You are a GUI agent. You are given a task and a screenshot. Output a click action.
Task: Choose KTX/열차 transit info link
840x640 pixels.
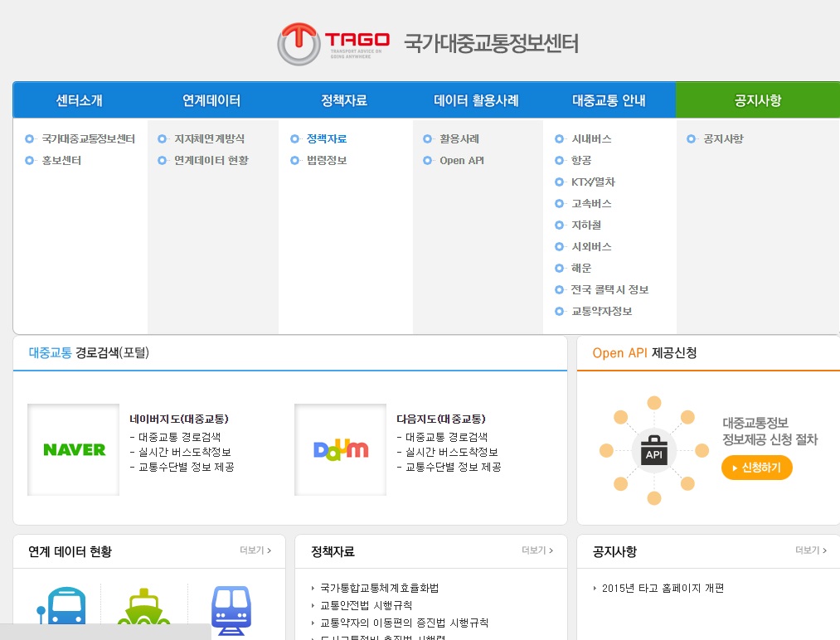pos(593,182)
